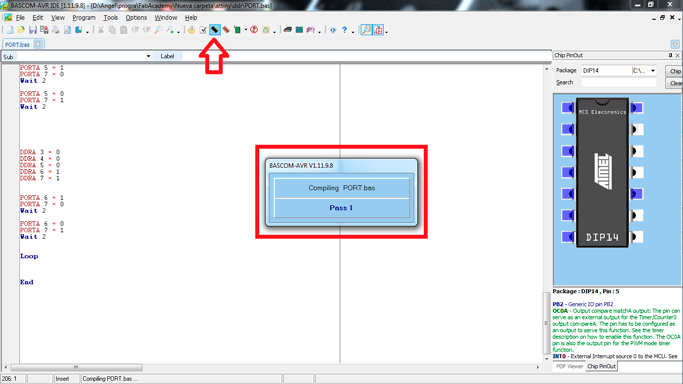This screenshot has width=683, height=384.
Task: Expand dropdown arrow after Replace icon
Action: [179, 31]
